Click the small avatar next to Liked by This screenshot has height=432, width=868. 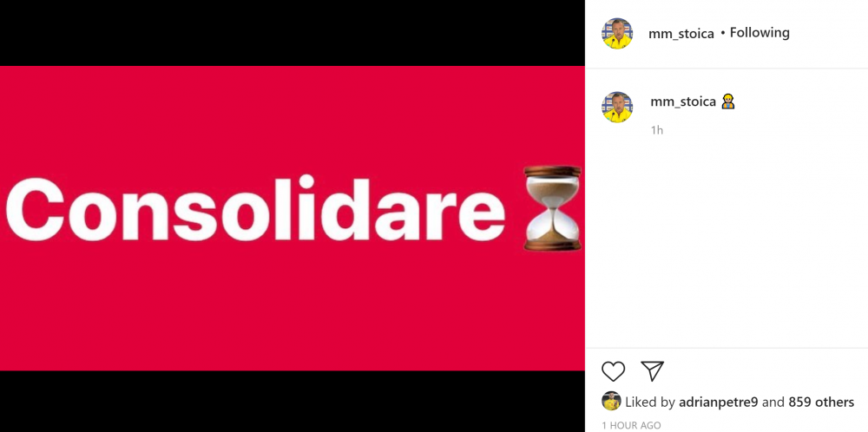click(611, 401)
